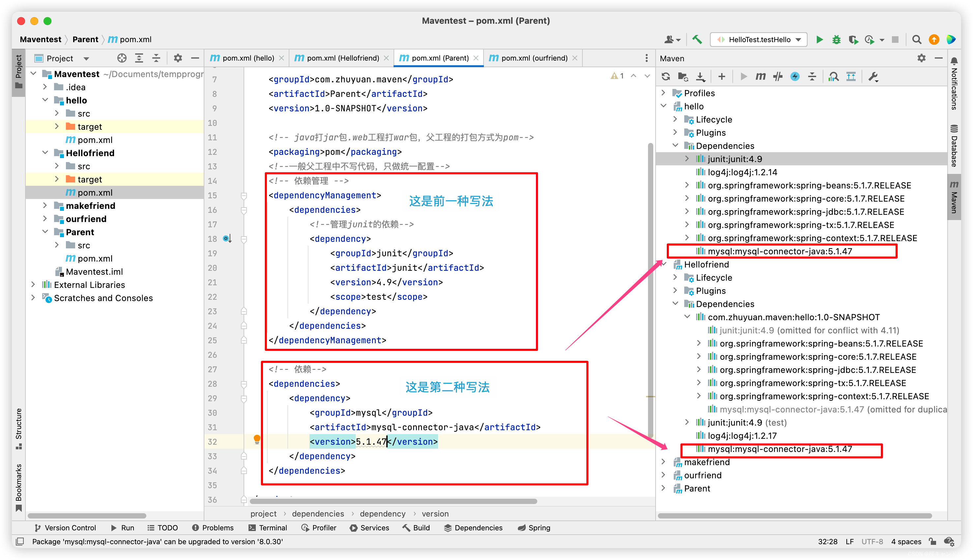Expand External Libraries node
Image resolution: width=973 pixels, height=560 pixels.
click(x=33, y=284)
